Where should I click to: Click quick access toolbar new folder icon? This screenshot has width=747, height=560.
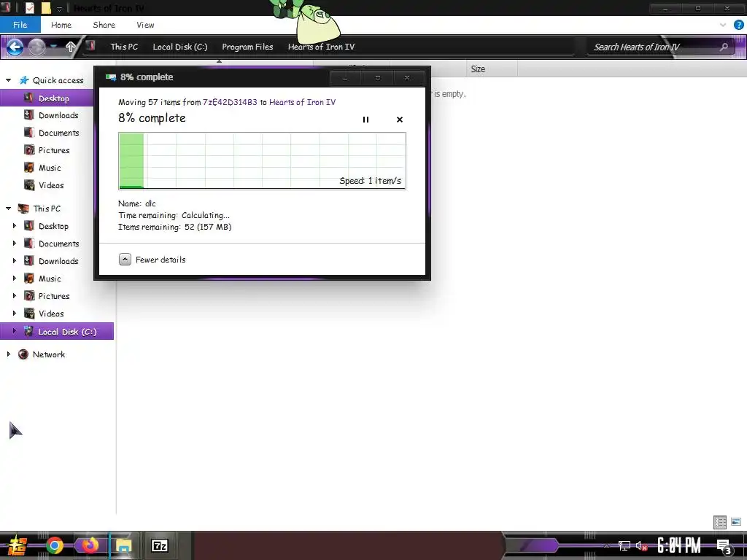(x=46, y=8)
